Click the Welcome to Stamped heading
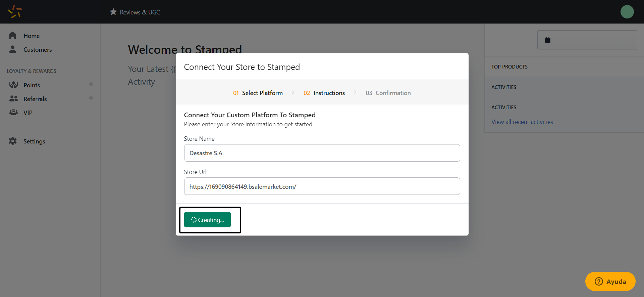This screenshot has height=297, width=644. point(185,49)
